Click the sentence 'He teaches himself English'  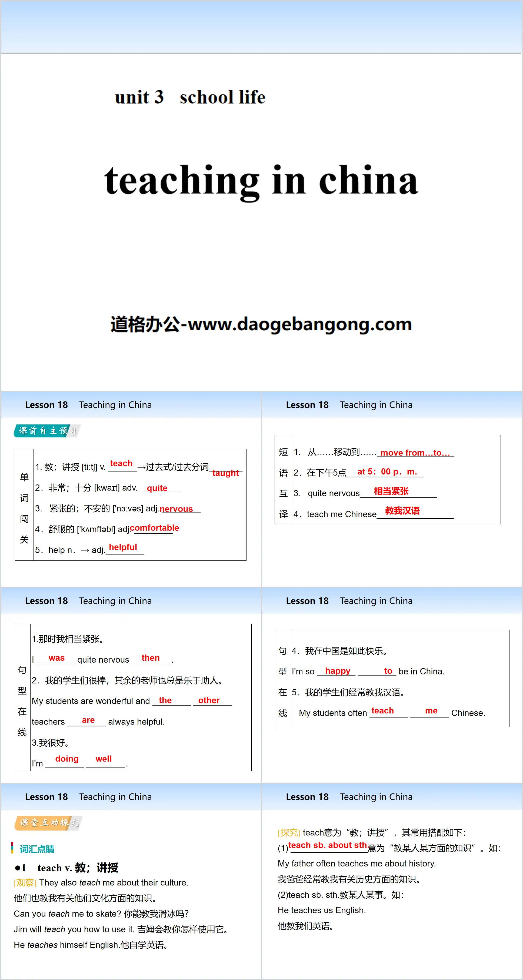coord(66,945)
